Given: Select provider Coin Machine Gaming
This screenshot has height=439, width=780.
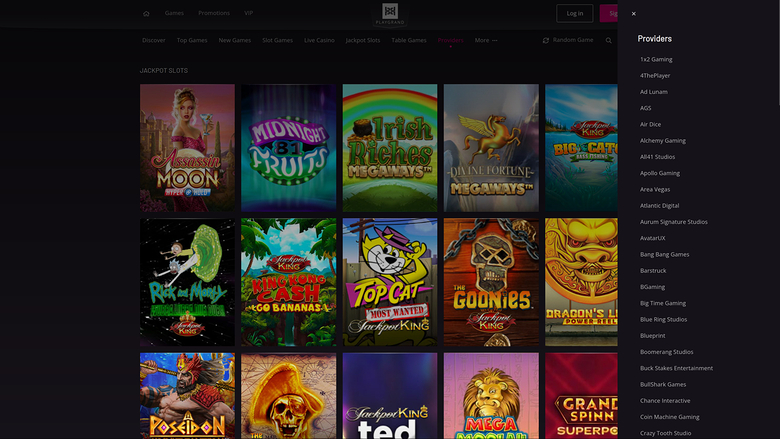Looking at the screenshot, I should [670, 417].
